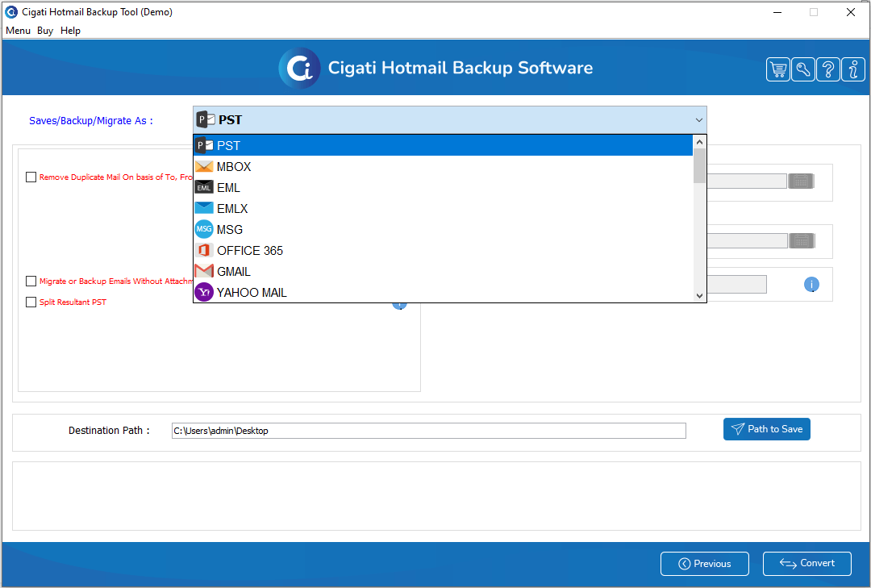Click the app icon in title bar
The height and width of the screenshot is (588, 871).
click(x=11, y=11)
